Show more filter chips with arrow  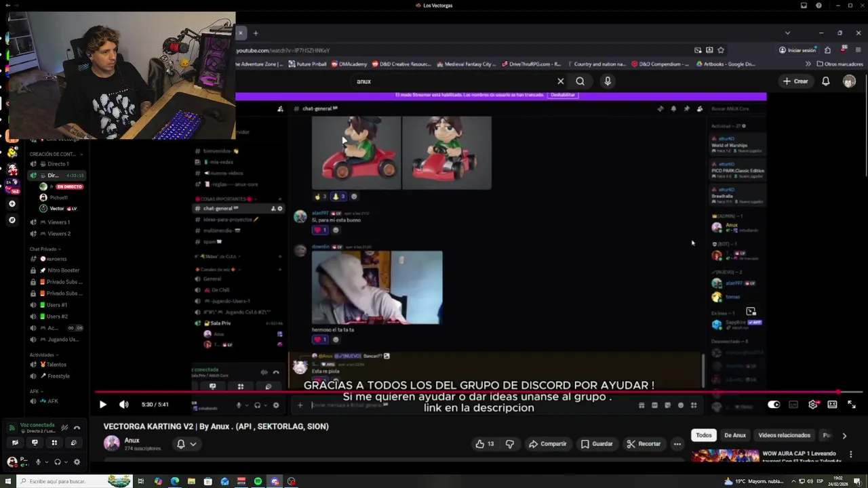844,435
